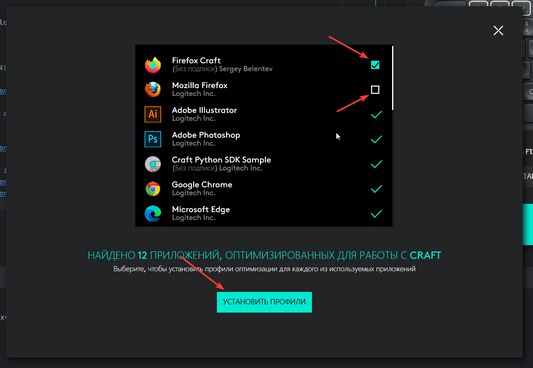The width and height of the screenshot is (533, 368).
Task: Close the profile installation dialog
Action: pyautogui.click(x=498, y=31)
